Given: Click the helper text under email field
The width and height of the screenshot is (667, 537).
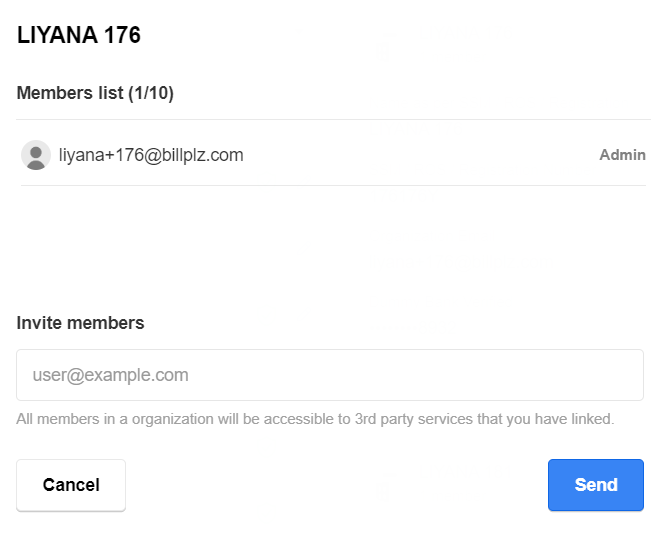Looking at the screenshot, I should point(315,418).
